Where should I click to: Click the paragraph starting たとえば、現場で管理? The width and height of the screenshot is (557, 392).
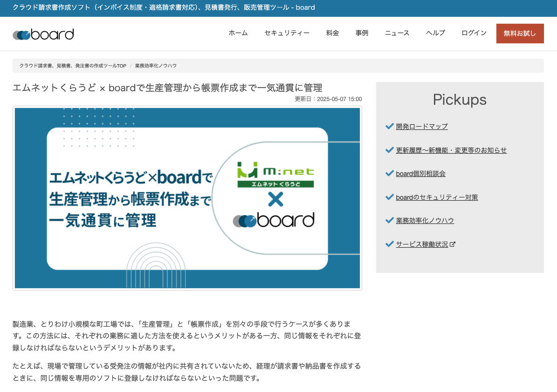[x=187, y=372]
